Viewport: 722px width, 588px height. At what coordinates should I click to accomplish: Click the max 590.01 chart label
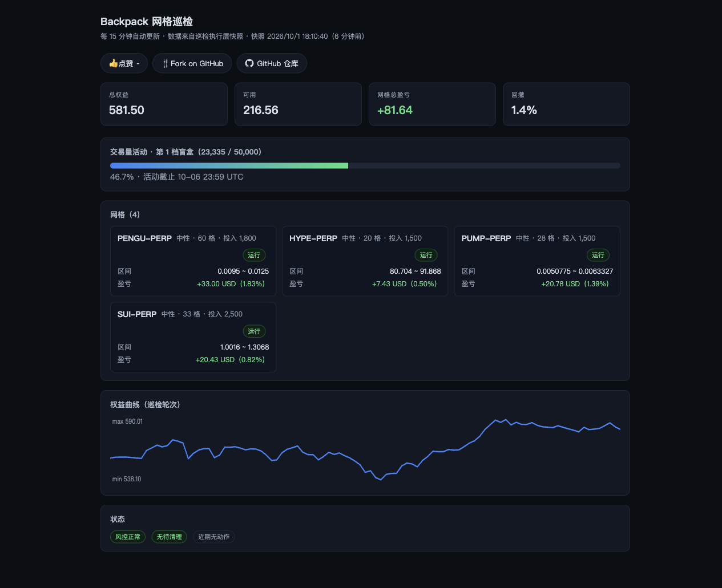[x=127, y=421]
